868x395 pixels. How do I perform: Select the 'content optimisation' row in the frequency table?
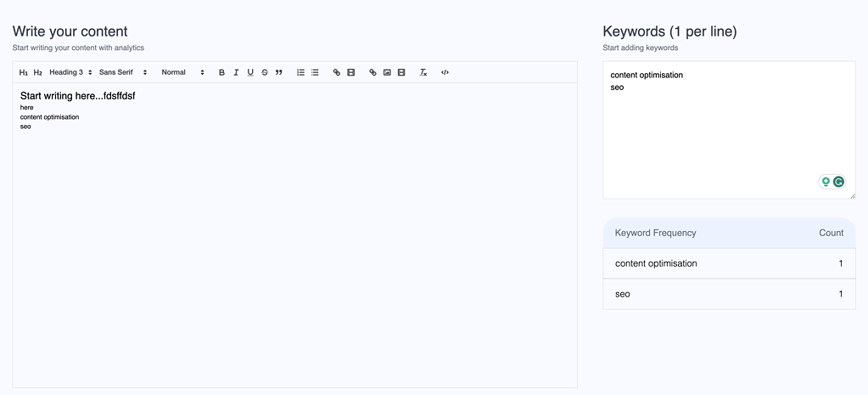(729, 263)
